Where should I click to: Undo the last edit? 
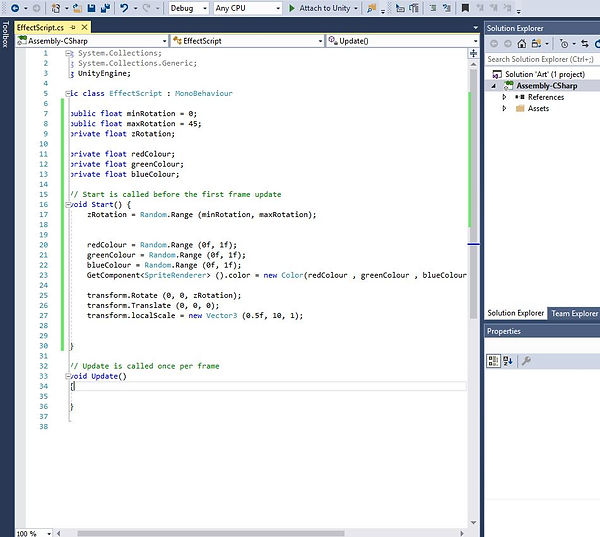[124, 8]
